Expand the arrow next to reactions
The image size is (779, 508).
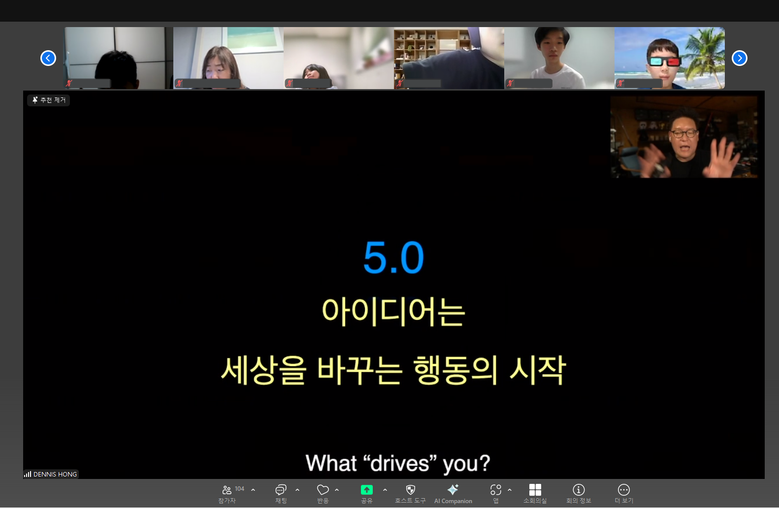(x=337, y=490)
